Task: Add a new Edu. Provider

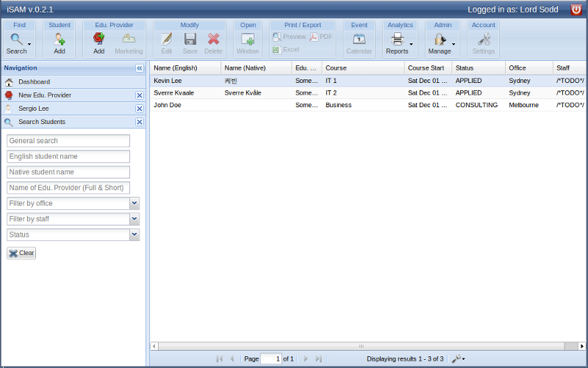Action: (x=98, y=44)
